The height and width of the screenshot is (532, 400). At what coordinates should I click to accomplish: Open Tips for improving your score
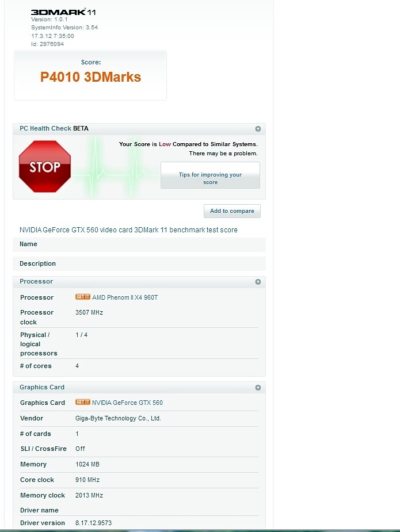tap(210, 175)
